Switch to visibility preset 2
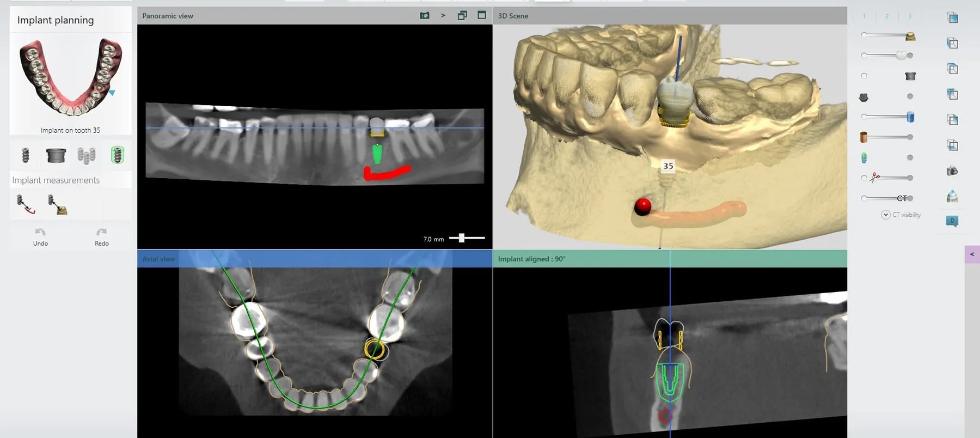The image size is (980, 438). [887, 16]
